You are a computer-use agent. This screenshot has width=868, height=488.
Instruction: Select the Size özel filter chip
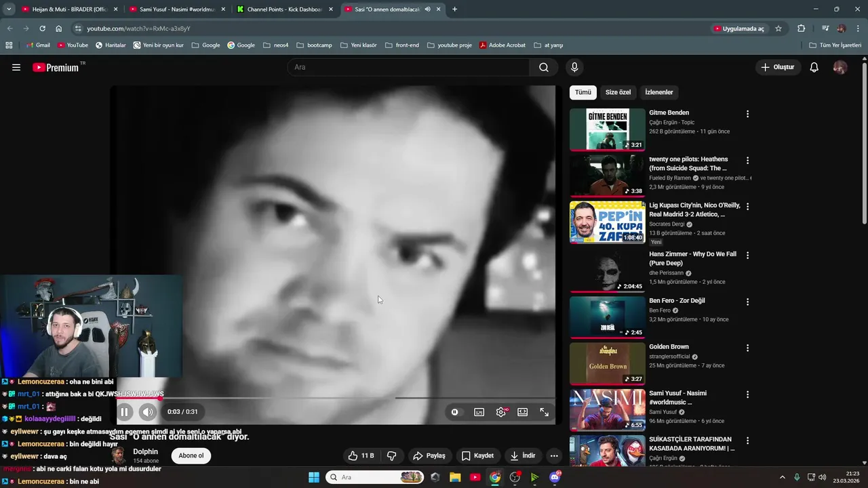coord(618,92)
